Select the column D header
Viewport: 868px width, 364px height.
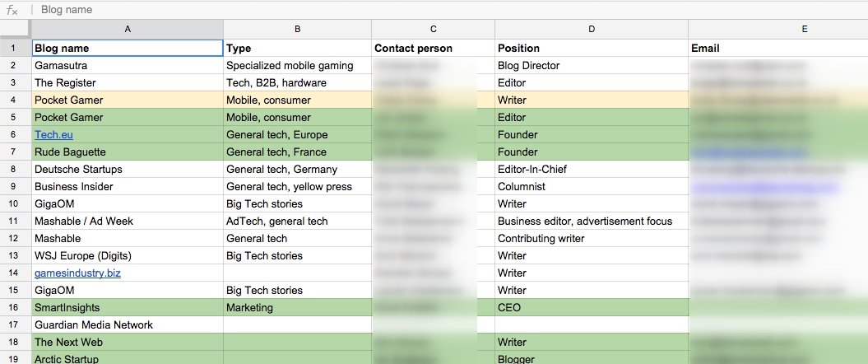coord(592,30)
